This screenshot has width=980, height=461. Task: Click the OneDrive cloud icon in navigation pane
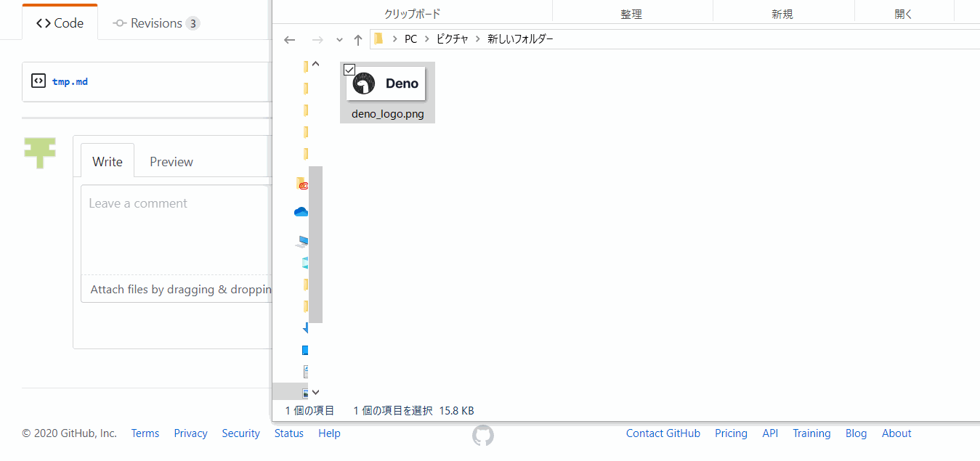pyautogui.click(x=301, y=212)
